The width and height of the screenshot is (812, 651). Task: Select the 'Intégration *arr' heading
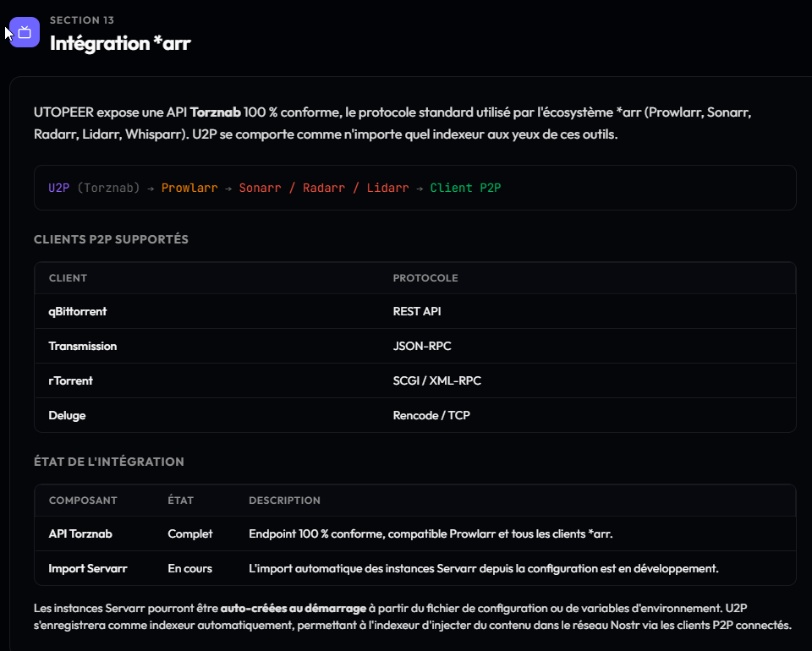120,43
